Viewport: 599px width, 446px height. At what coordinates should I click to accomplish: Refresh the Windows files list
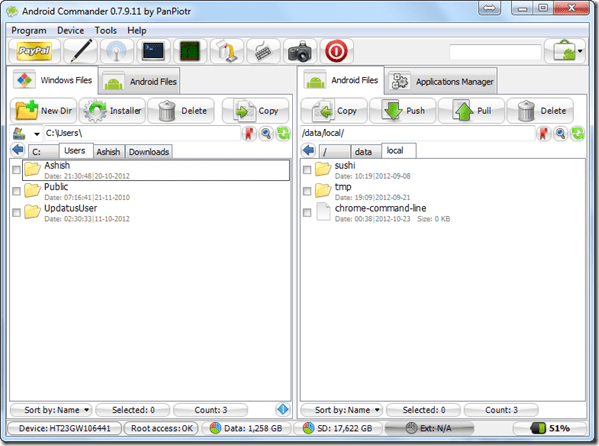click(x=283, y=133)
